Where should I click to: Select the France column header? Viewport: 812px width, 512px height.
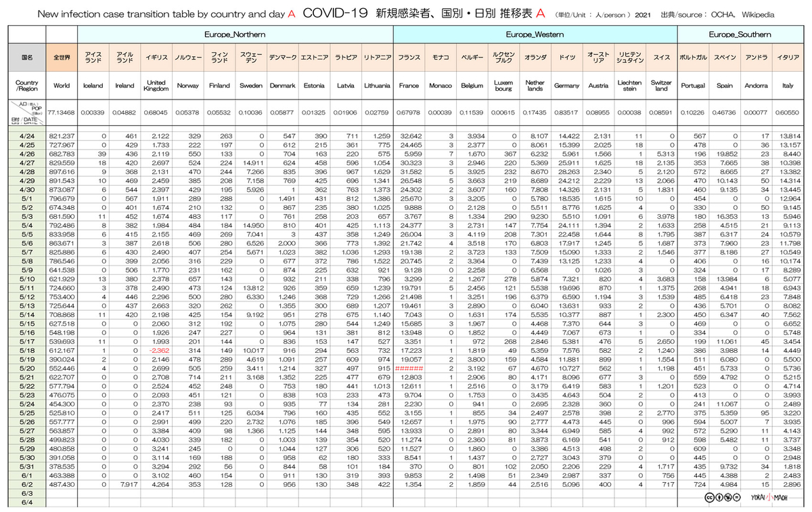tap(409, 86)
